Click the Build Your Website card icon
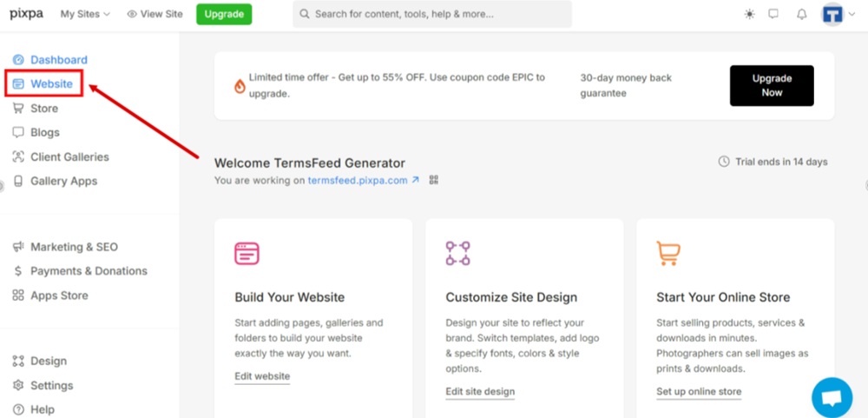Screen dimensions: 868x418 (x=247, y=254)
